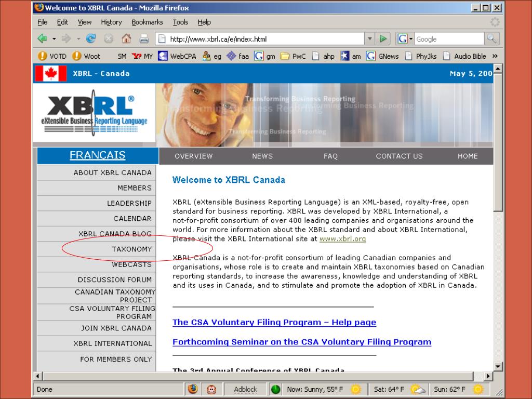This screenshot has height=399, width=532.
Task: Open JOIN XBRL CANADA sidebar link
Action: pyautogui.click(x=96, y=328)
